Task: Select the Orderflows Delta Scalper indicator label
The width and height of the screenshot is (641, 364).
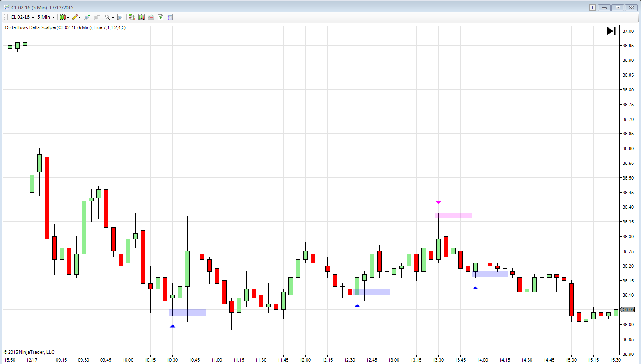Action: pos(65,27)
